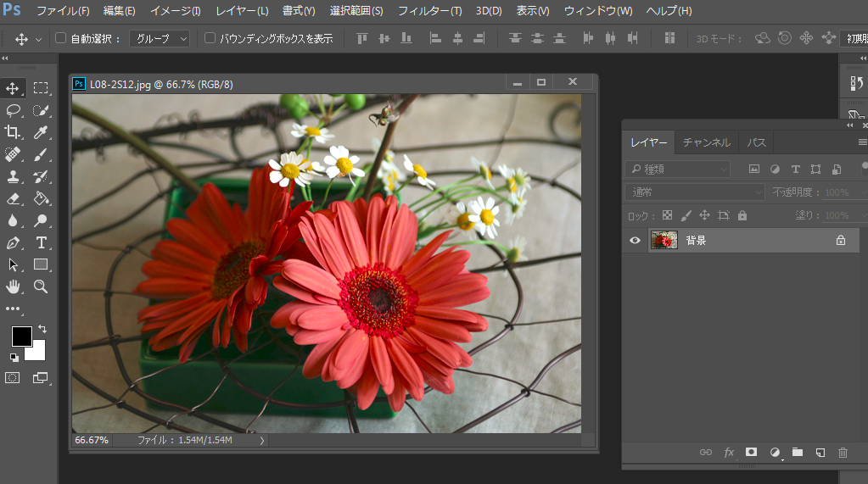Select the Lasso tool
Image resolution: width=868 pixels, height=484 pixels.
[x=13, y=110]
